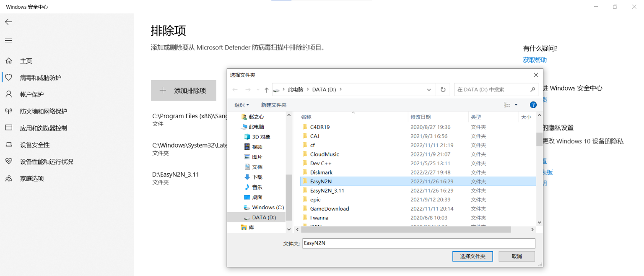Open 防火墙和网络保护 from the sidebar icon

point(9,111)
